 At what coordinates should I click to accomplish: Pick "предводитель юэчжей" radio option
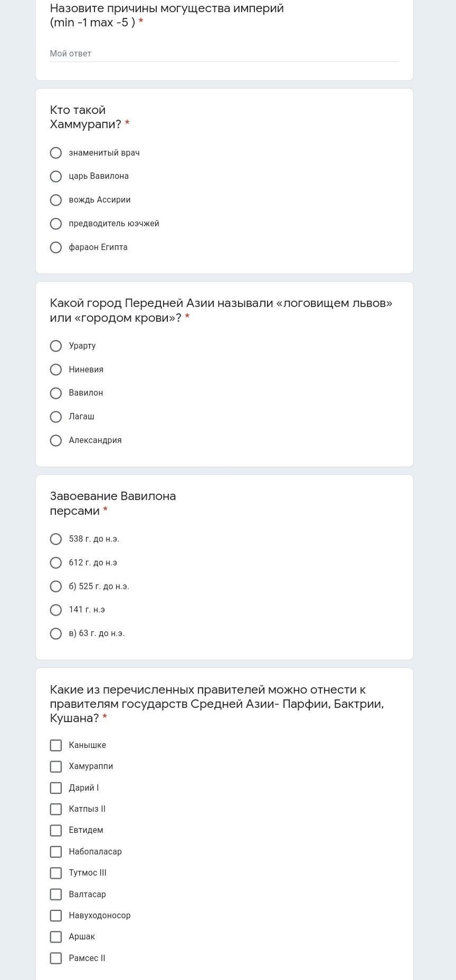click(56, 224)
